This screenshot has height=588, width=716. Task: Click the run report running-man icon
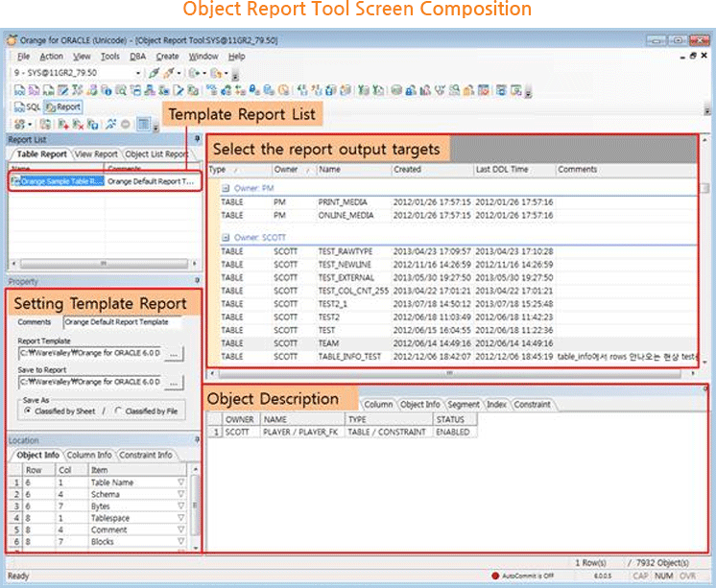(x=111, y=124)
